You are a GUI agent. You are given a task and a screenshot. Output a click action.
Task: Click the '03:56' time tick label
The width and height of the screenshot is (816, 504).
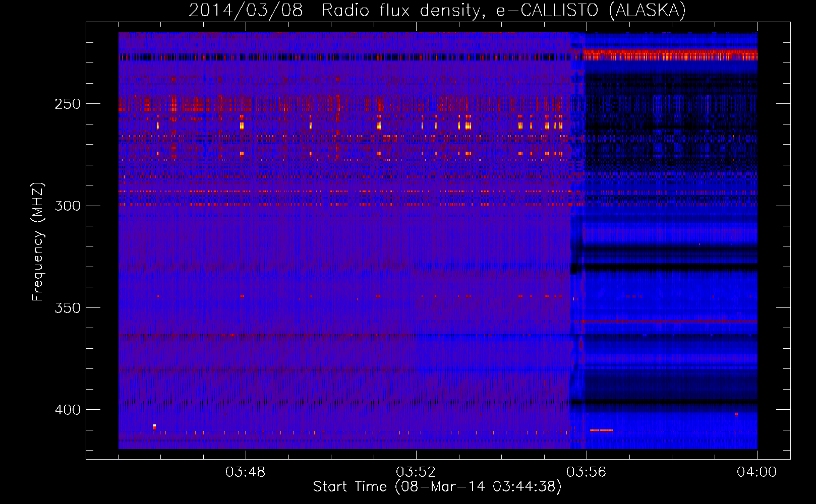[x=587, y=472]
